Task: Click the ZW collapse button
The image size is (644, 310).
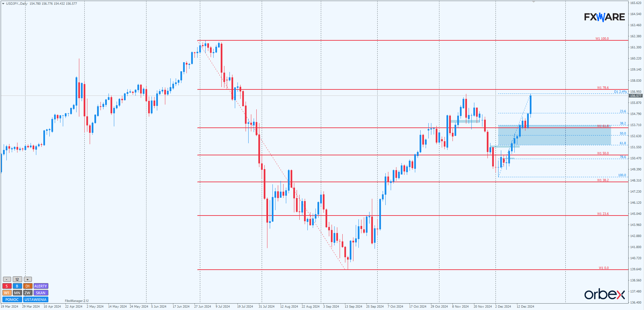Action: (28, 293)
